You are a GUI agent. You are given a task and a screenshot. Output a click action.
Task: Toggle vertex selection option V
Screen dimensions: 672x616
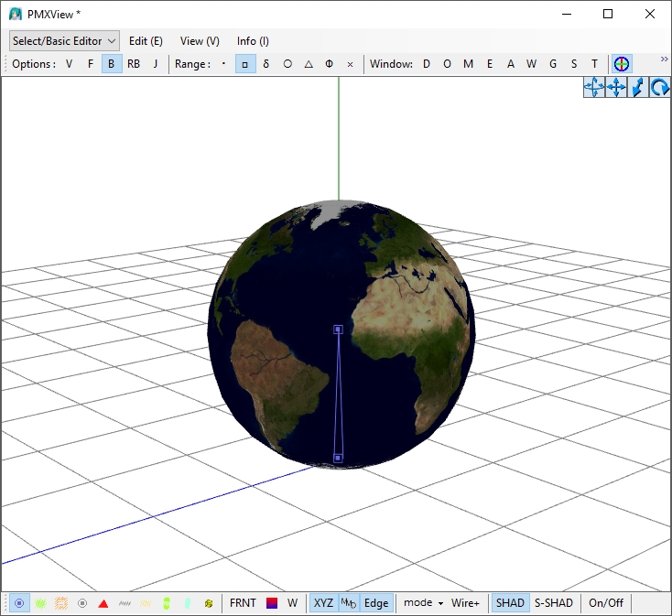(x=69, y=64)
